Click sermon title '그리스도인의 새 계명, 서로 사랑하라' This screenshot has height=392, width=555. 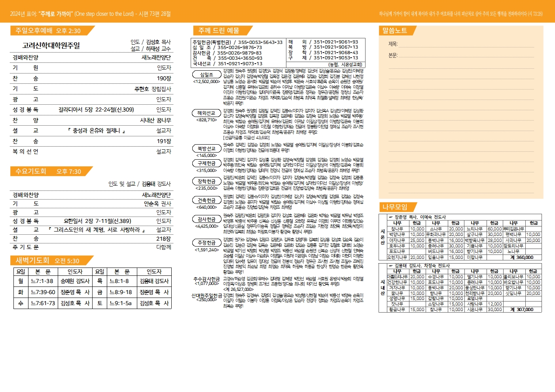97,230
